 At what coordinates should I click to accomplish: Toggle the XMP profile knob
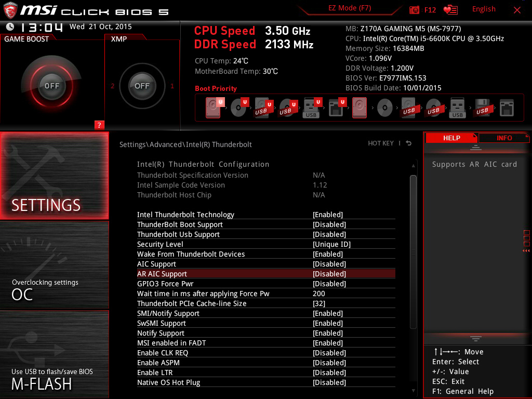click(142, 86)
